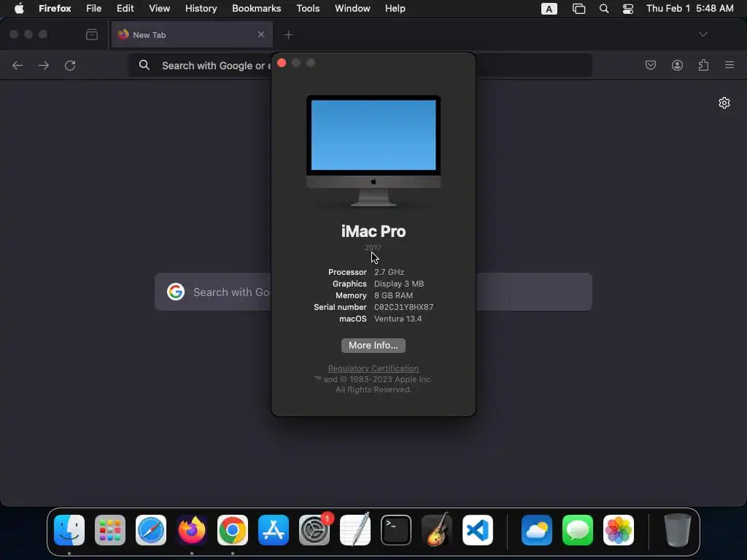
Task: Open Google Chrome from the Dock
Action: (x=233, y=530)
